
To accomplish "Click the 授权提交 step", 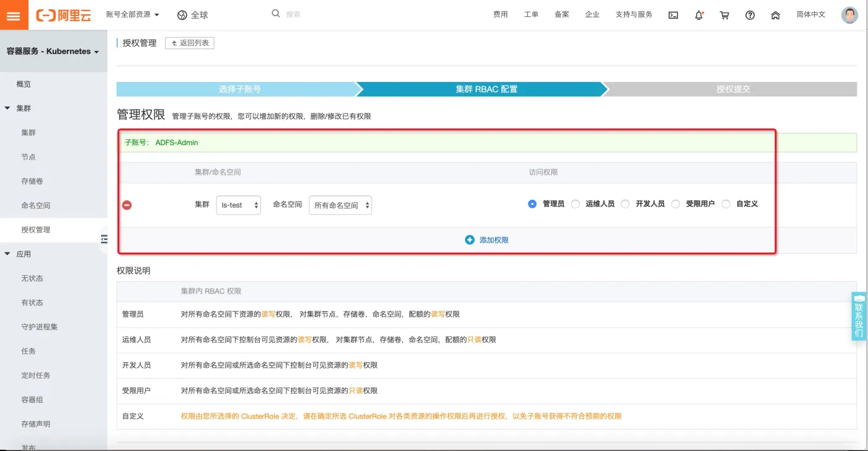I will click(x=733, y=89).
